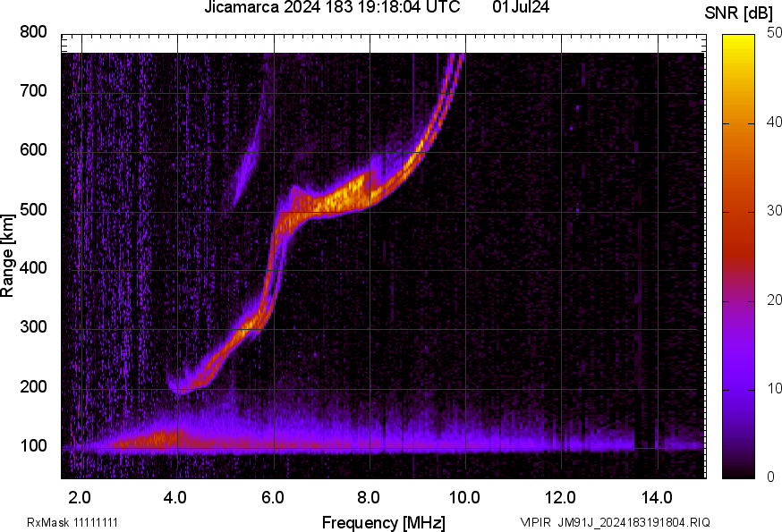Click the 'Range [km]' axis label
782x532 pixels.
pyautogui.click(x=7, y=256)
